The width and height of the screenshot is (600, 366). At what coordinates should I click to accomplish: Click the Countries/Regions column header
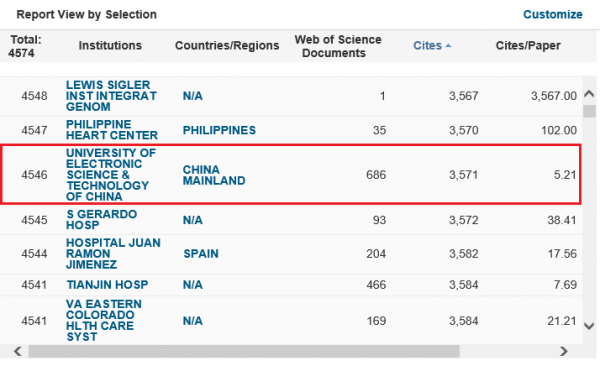227,46
